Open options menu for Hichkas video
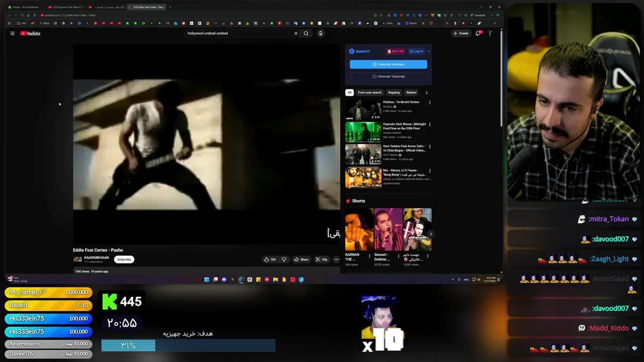Screen dimensions: 644x362 point(430,103)
